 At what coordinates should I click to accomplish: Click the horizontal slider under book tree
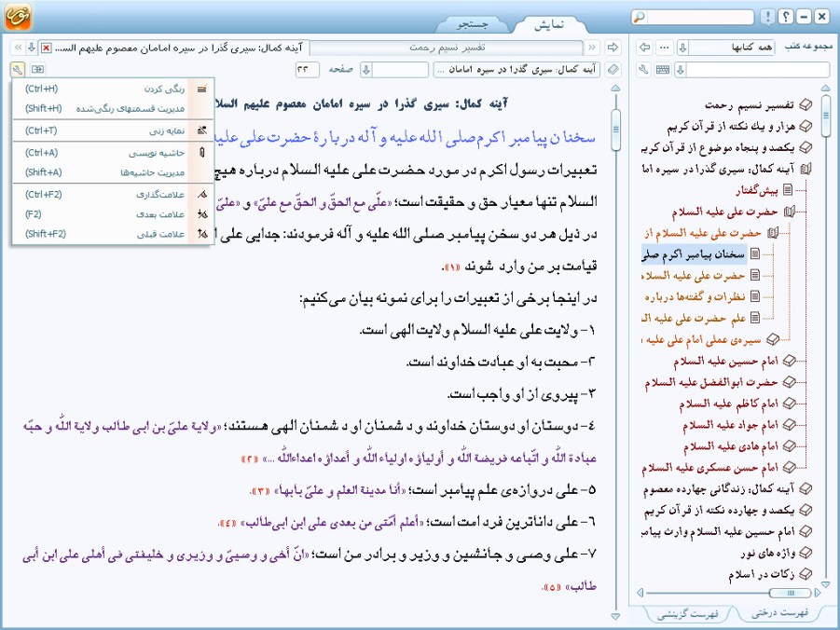point(790,593)
